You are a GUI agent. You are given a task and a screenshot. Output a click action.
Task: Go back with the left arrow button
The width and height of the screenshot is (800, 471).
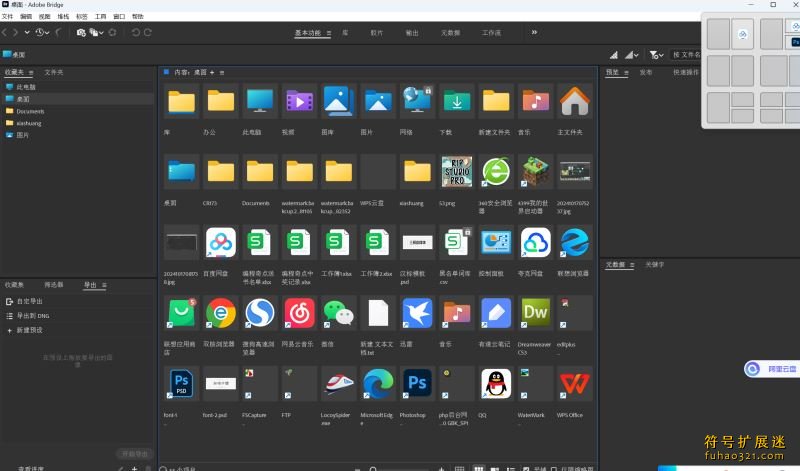tap(4, 32)
